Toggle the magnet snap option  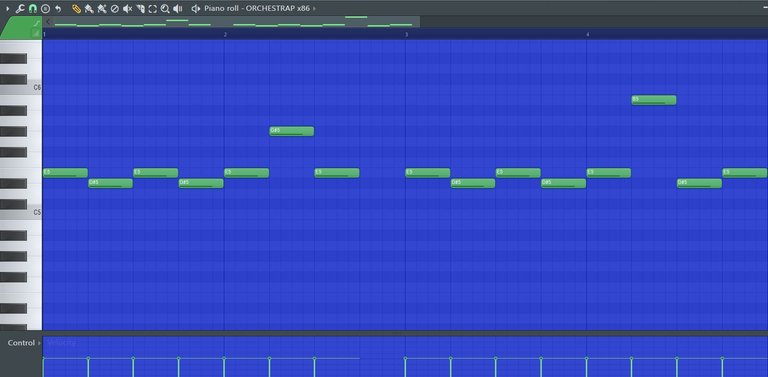[33, 8]
